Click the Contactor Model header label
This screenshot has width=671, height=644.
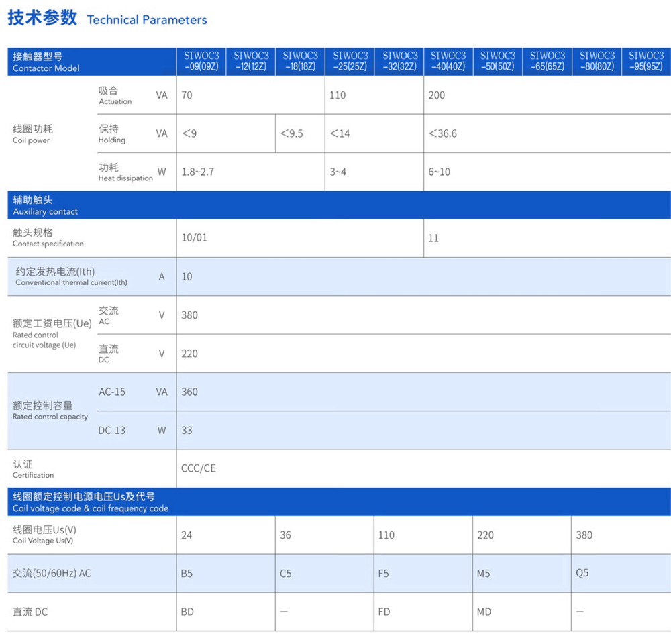point(46,62)
